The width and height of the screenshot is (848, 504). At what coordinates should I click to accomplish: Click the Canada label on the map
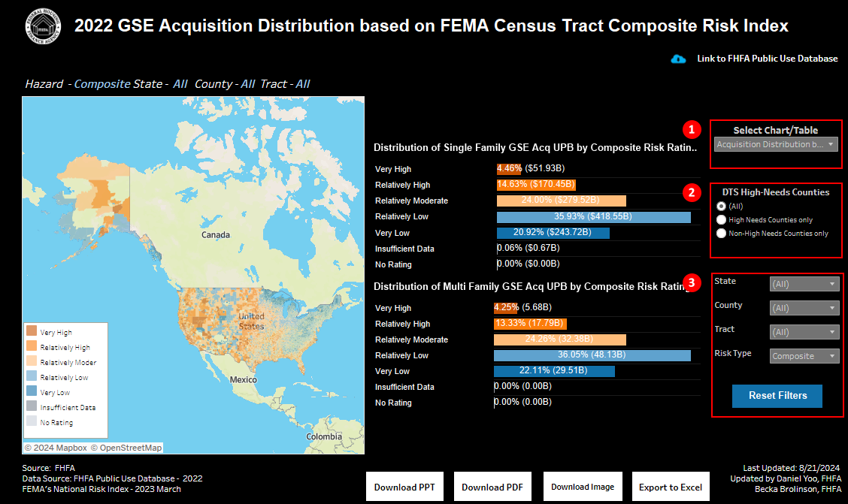(215, 235)
